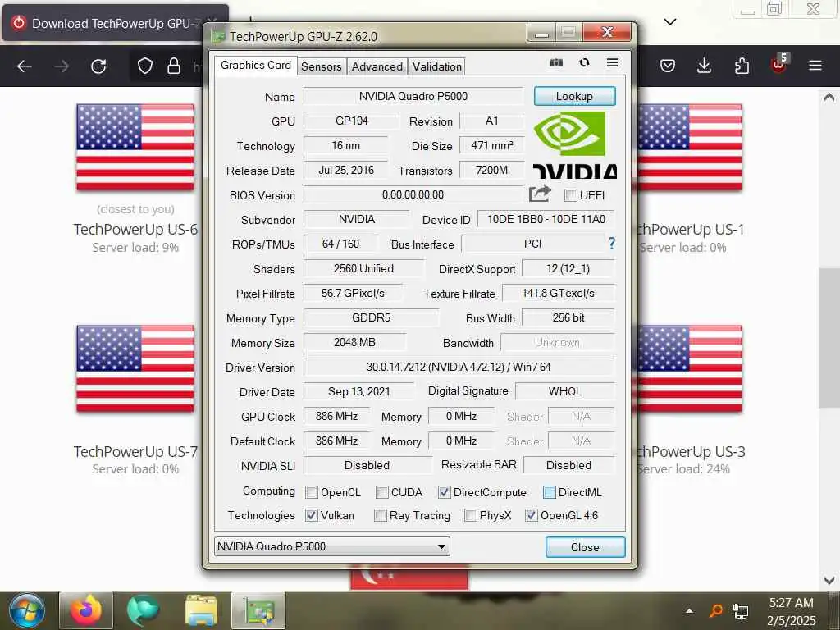Show hidden system tray icons
Viewport: 840px width, 630px height.
(689, 610)
